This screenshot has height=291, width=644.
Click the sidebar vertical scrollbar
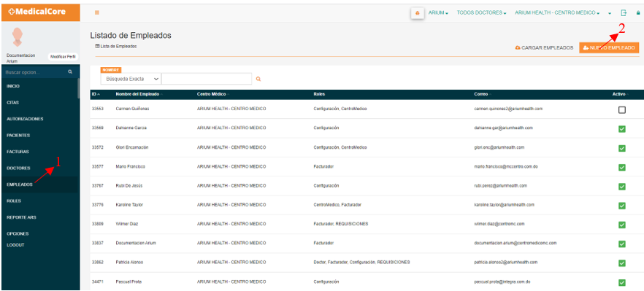(78, 88)
